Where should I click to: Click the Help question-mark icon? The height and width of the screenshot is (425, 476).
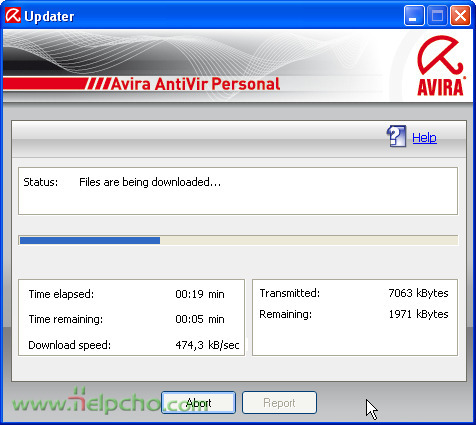tap(396, 136)
